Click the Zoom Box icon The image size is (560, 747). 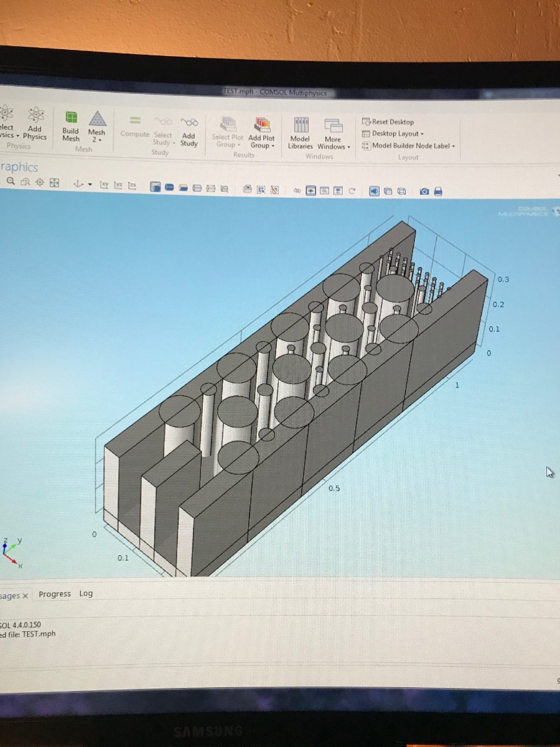point(24,182)
